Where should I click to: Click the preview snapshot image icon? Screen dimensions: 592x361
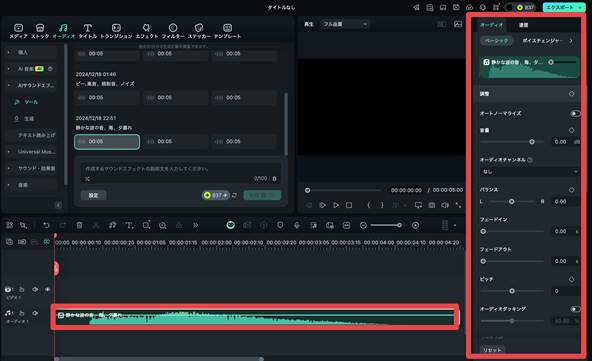tap(458, 24)
